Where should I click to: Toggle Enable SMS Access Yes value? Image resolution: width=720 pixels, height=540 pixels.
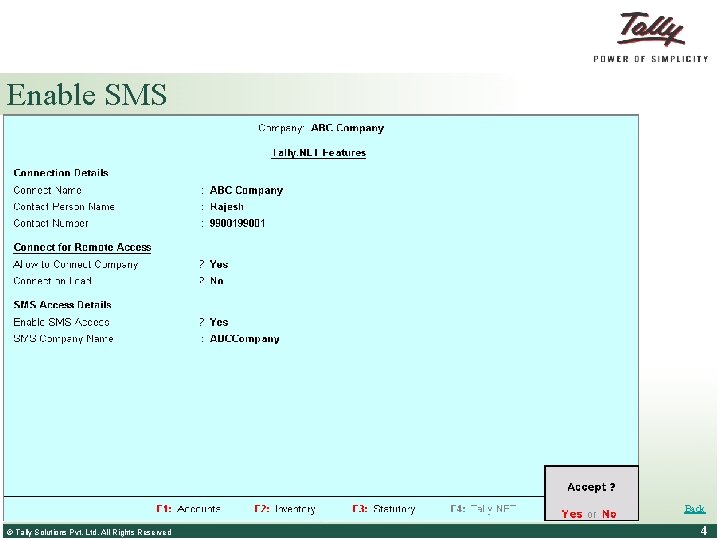pos(219,322)
